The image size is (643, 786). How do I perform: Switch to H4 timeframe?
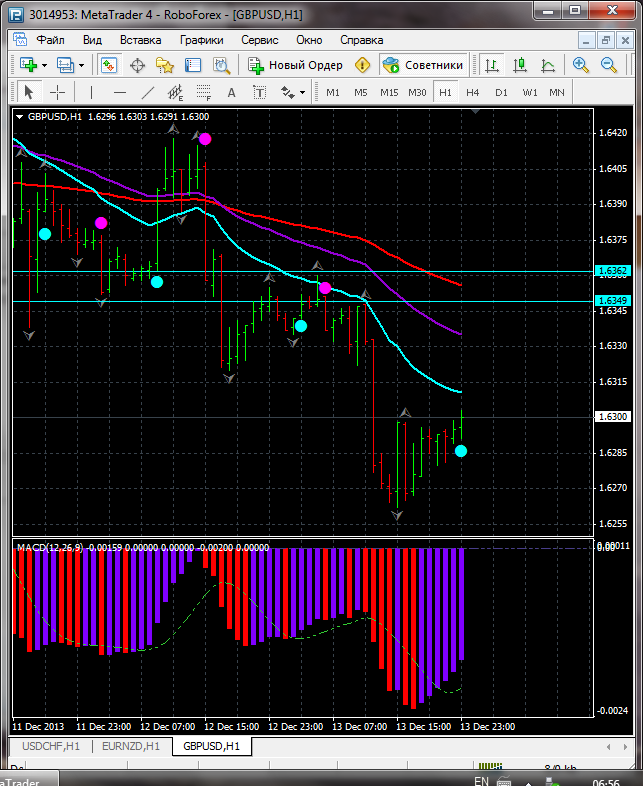473,93
